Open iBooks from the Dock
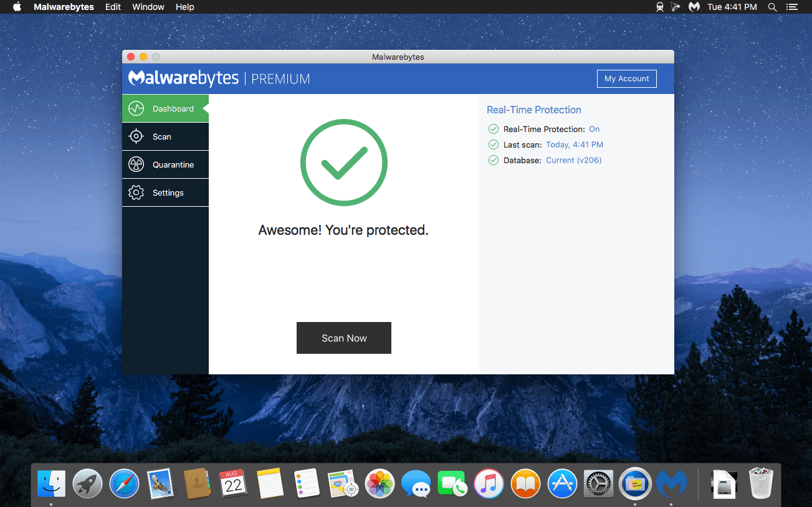The width and height of the screenshot is (812, 507). 525,483
